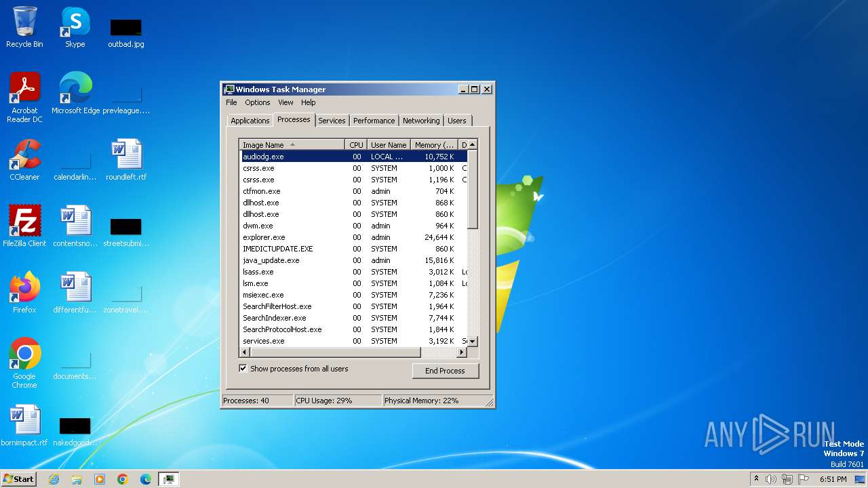Screen dimensions: 868x488
Task: Show hidden tray icons arrow
Action: 756,479
